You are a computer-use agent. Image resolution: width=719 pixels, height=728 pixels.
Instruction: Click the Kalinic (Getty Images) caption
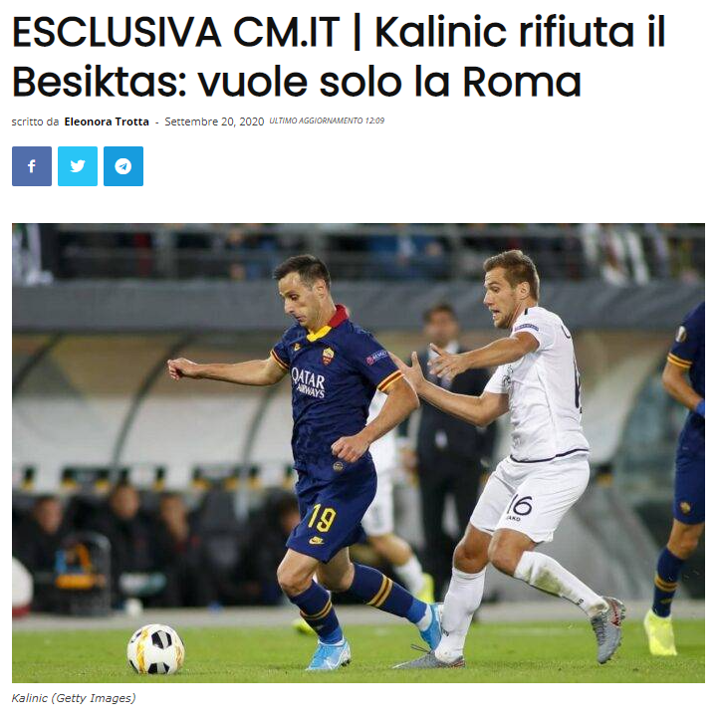click(x=74, y=698)
